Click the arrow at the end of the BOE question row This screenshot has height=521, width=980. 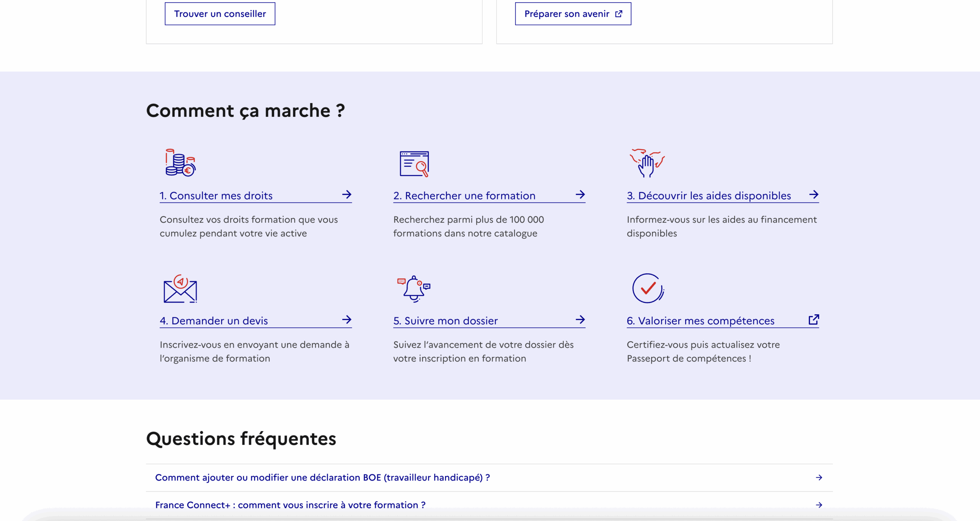tap(819, 477)
